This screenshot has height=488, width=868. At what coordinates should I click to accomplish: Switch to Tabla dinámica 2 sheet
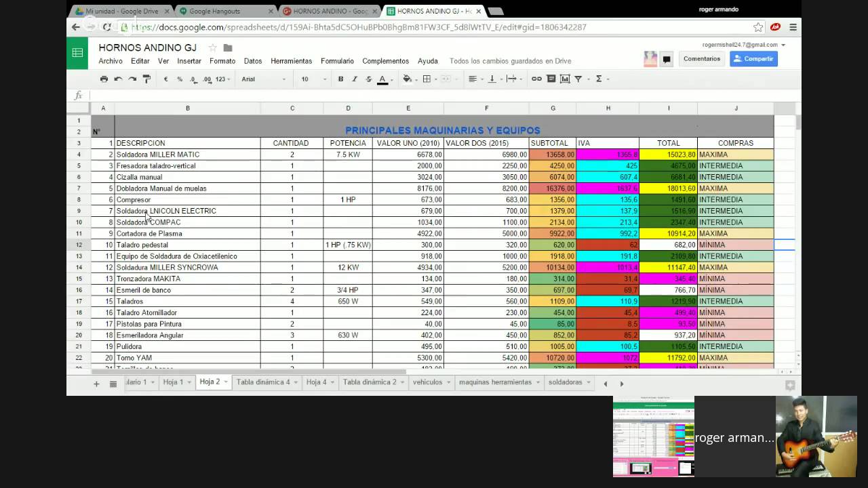pyautogui.click(x=370, y=382)
